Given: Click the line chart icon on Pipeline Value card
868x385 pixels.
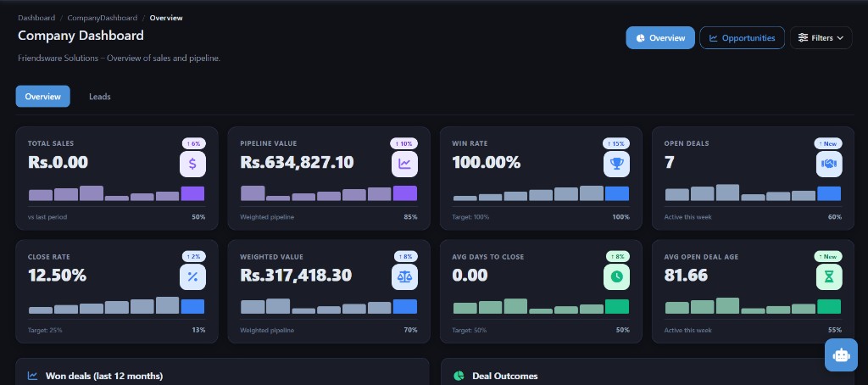Looking at the screenshot, I should 404,164.
